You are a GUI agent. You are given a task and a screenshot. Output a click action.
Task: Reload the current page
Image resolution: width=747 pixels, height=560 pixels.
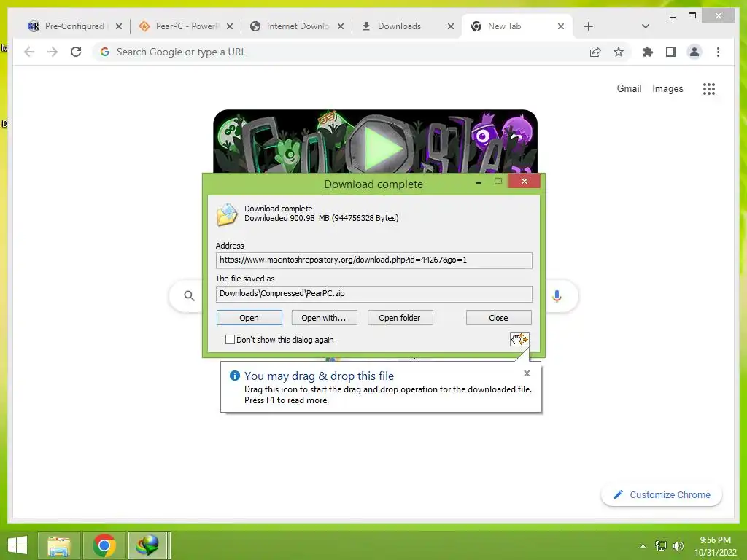[76, 52]
